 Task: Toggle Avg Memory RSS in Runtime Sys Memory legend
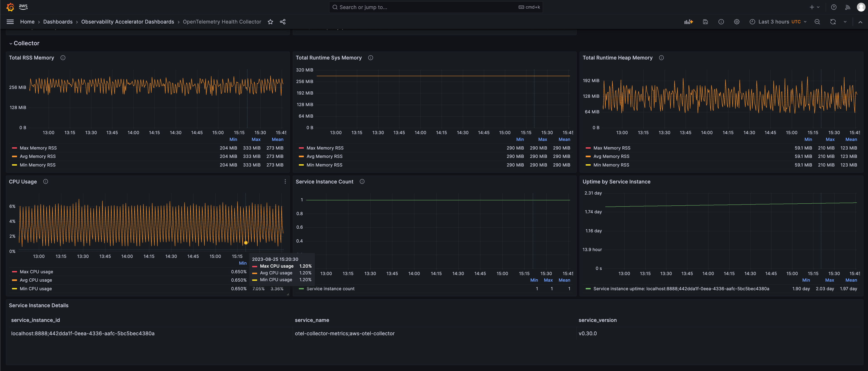(x=324, y=157)
